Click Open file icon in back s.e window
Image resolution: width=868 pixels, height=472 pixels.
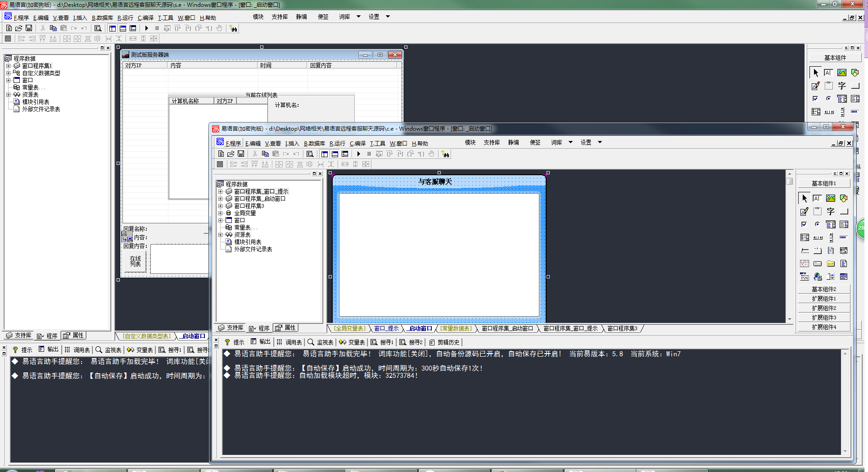(19, 28)
